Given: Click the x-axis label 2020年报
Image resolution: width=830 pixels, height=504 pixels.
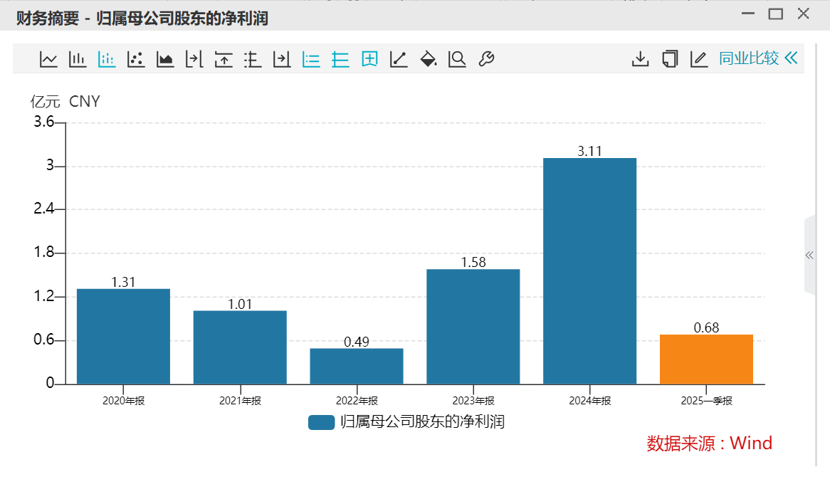Looking at the screenshot, I should click(x=123, y=401).
